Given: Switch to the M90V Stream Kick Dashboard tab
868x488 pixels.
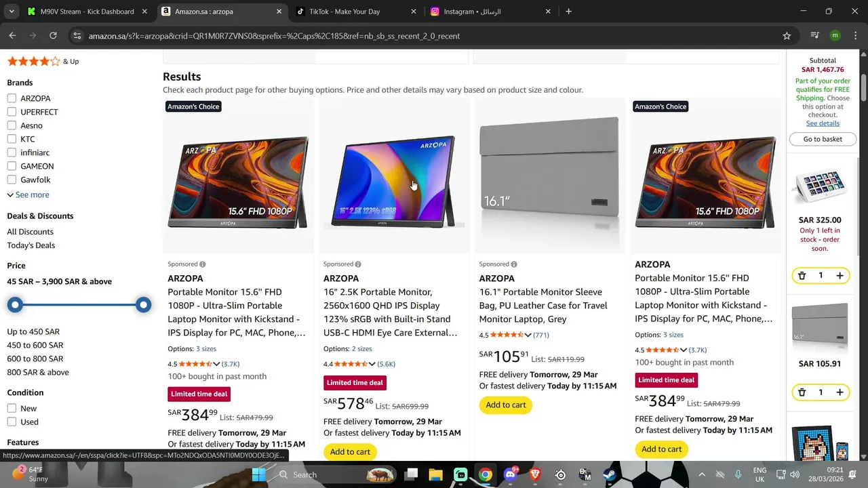Looking at the screenshot, I should pos(87,12).
